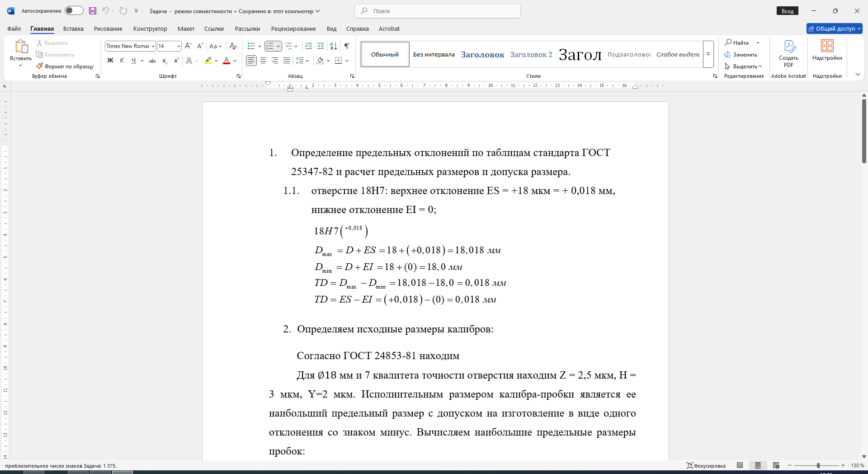Click Format Painter (Формат по образцу)
868x474 pixels.
click(x=65, y=66)
